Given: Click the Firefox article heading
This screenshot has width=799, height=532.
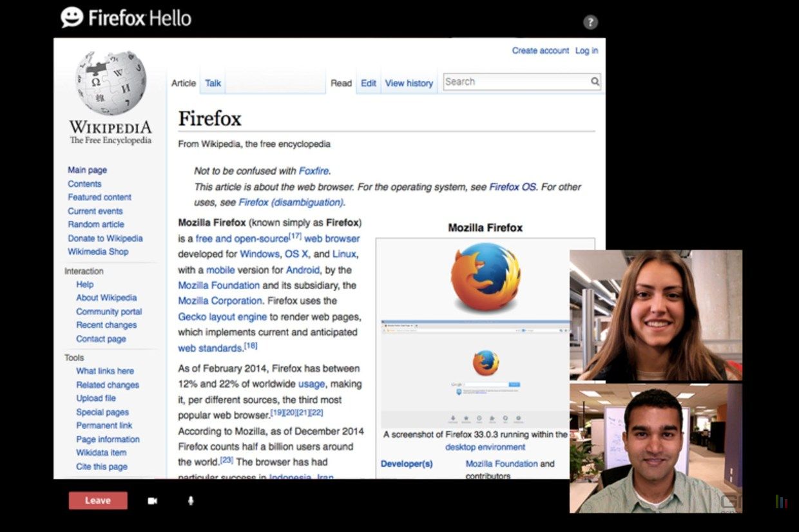Looking at the screenshot, I should pyautogui.click(x=209, y=119).
